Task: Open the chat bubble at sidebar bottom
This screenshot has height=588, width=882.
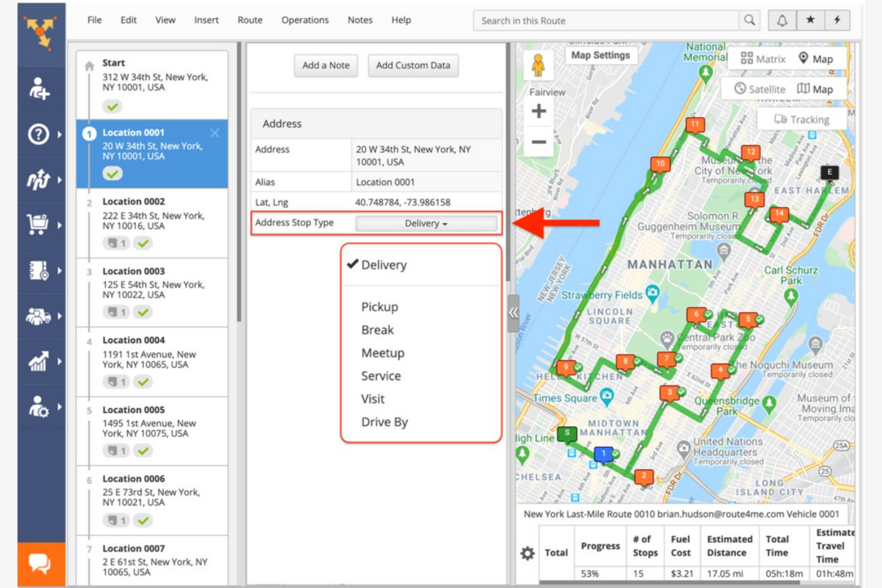Action: (41, 562)
